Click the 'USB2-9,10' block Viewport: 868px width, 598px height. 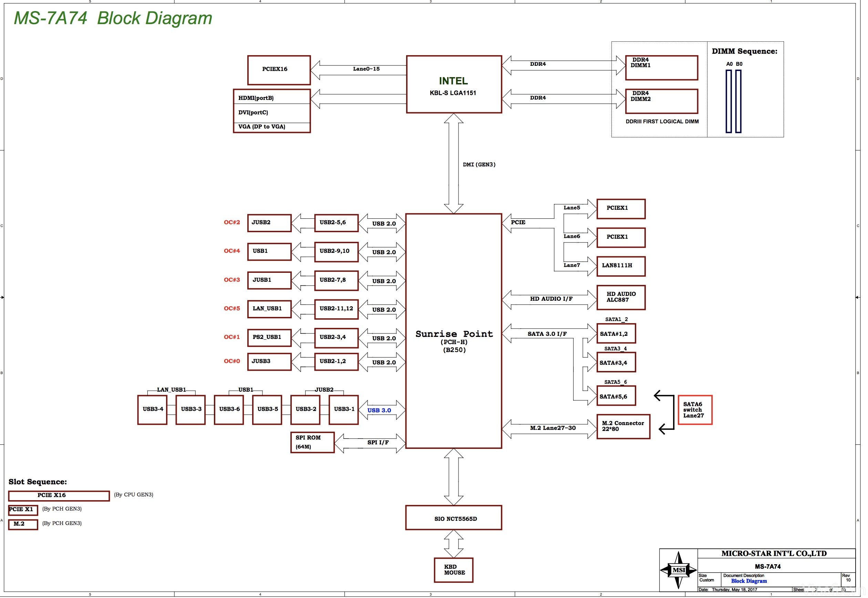[x=336, y=252]
